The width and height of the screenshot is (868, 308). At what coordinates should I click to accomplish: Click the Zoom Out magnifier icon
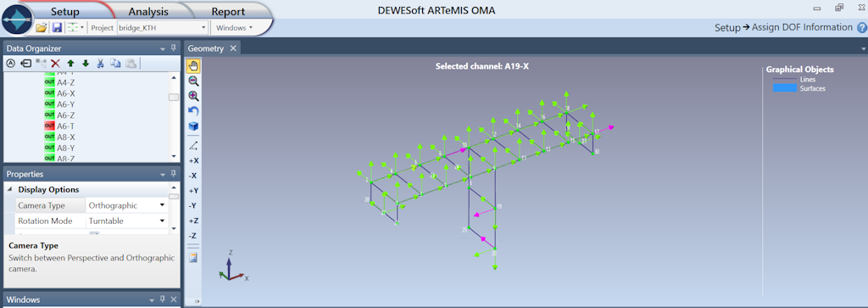coord(194,81)
